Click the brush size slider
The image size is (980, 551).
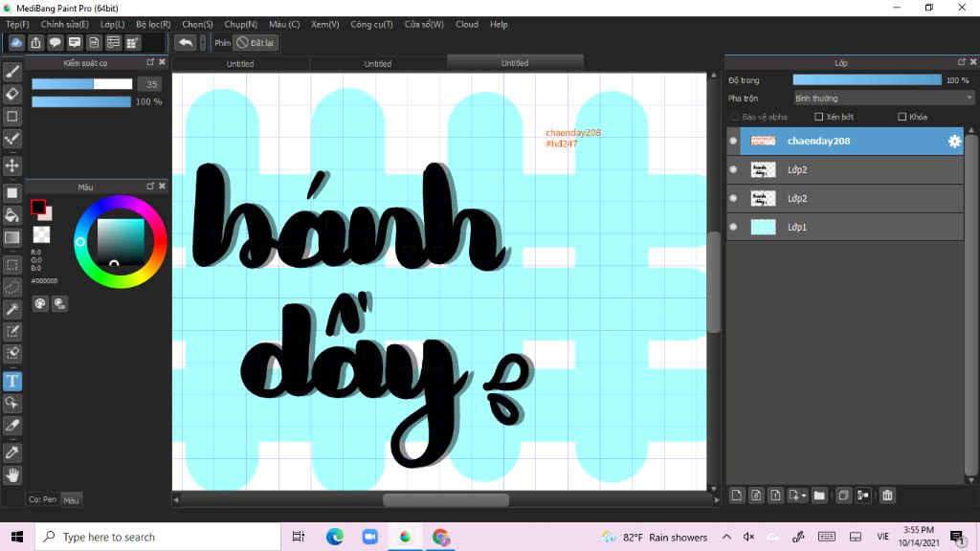pyautogui.click(x=82, y=84)
